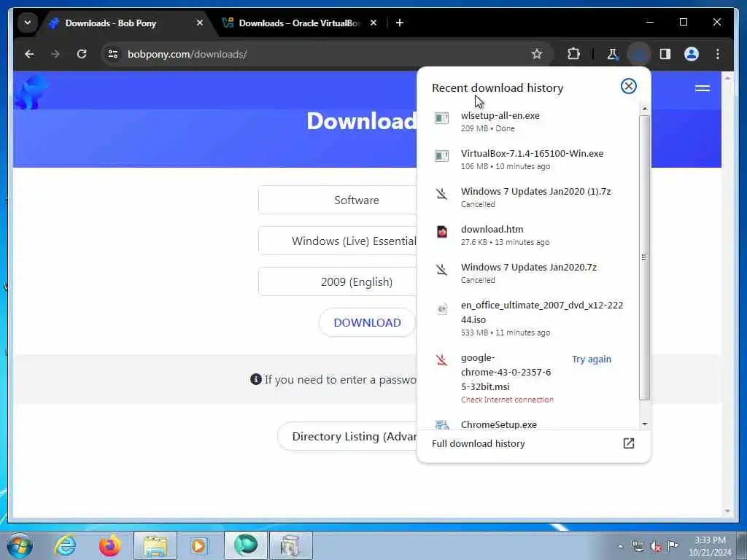
Task: Bookmark this page with the star
Action: [537, 54]
